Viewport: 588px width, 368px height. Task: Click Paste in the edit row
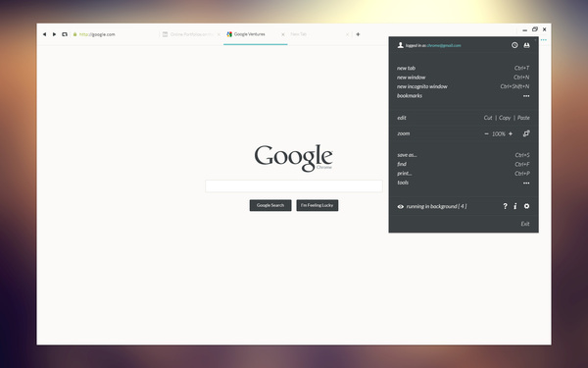(x=523, y=118)
